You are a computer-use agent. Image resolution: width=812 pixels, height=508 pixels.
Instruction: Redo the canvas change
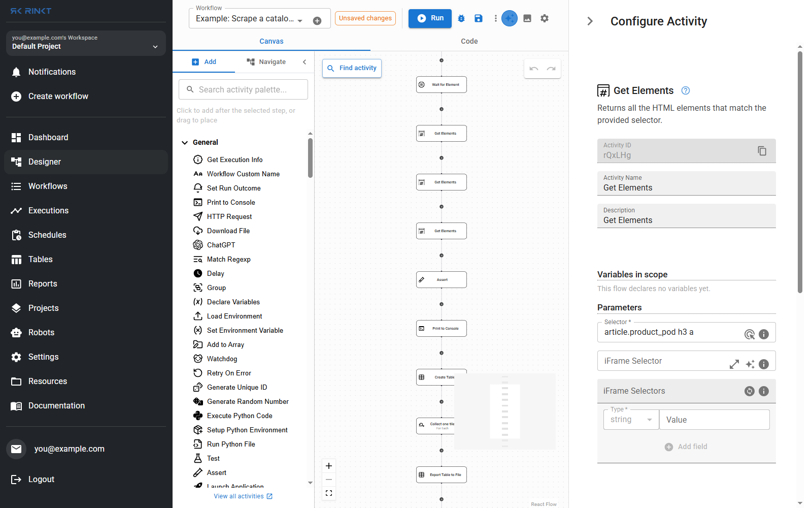point(551,69)
